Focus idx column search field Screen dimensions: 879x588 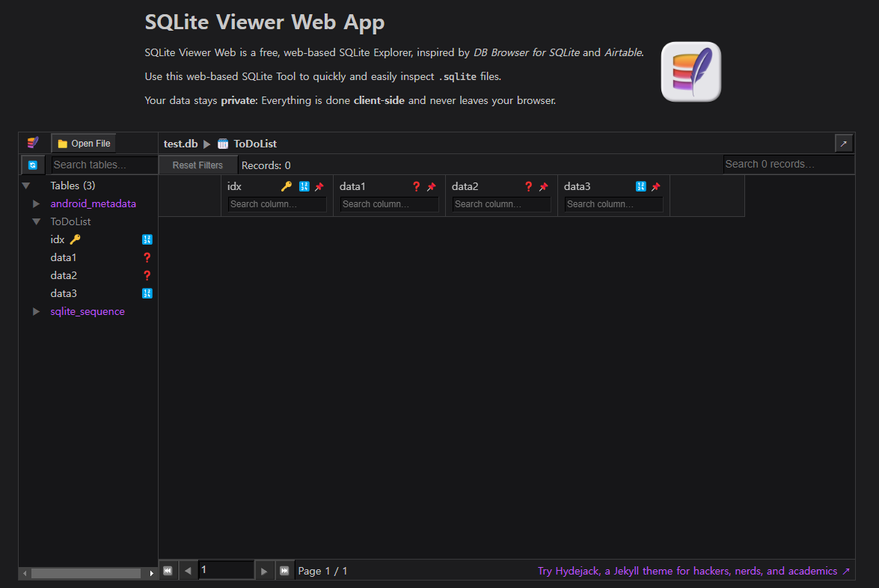277,204
